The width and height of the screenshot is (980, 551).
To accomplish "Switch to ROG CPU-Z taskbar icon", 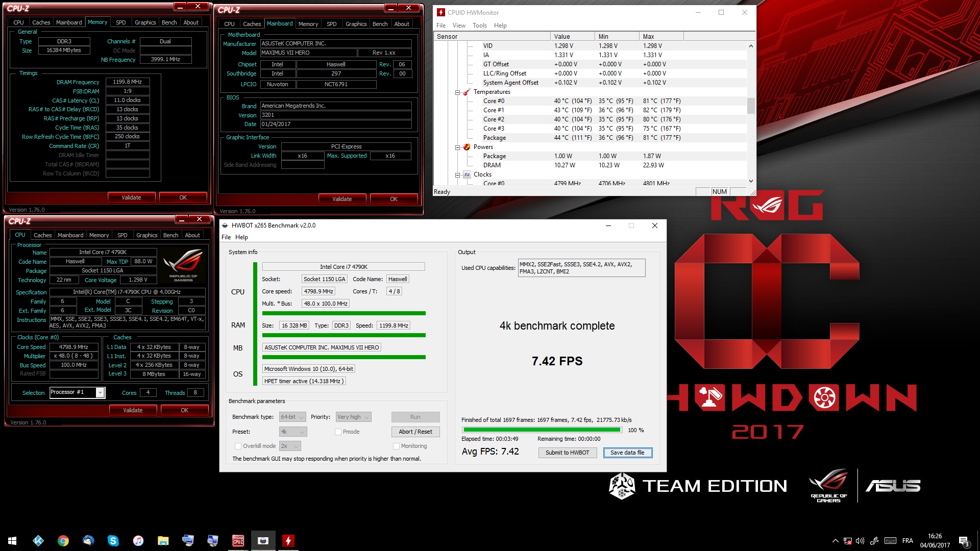I will 238,541.
